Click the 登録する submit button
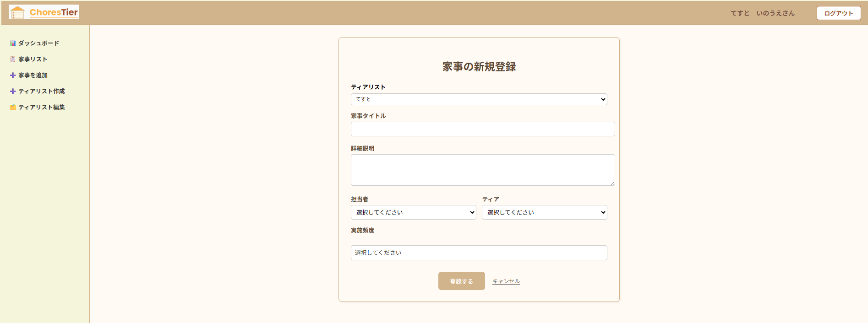This screenshot has height=323, width=868. 462,281
